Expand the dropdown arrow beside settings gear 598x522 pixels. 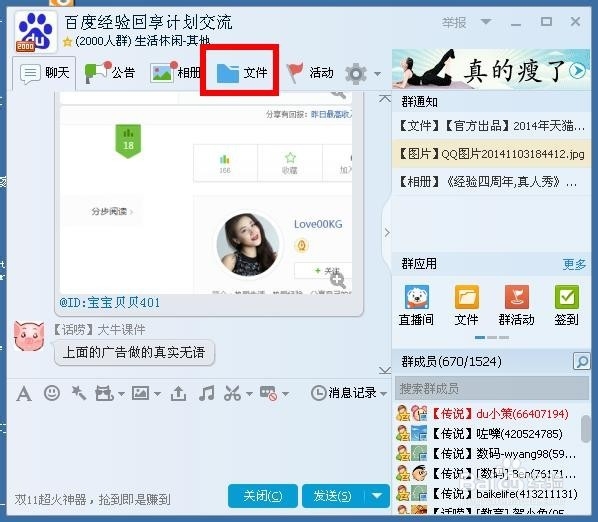(x=377, y=74)
